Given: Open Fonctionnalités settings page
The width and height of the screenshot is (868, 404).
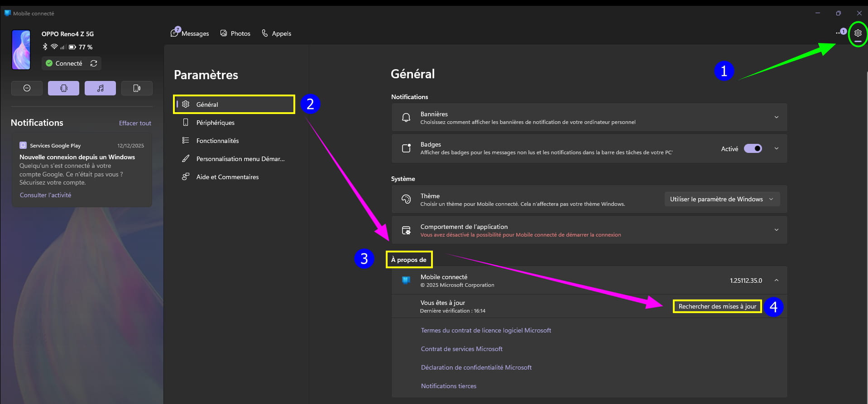Looking at the screenshot, I should pyautogui.click(x=217, y=141).
